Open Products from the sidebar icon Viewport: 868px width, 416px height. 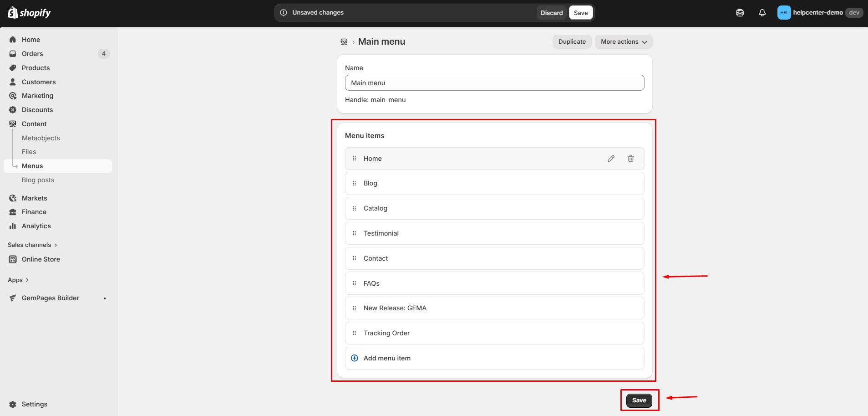pyautogui.click(x=13, y=67)
